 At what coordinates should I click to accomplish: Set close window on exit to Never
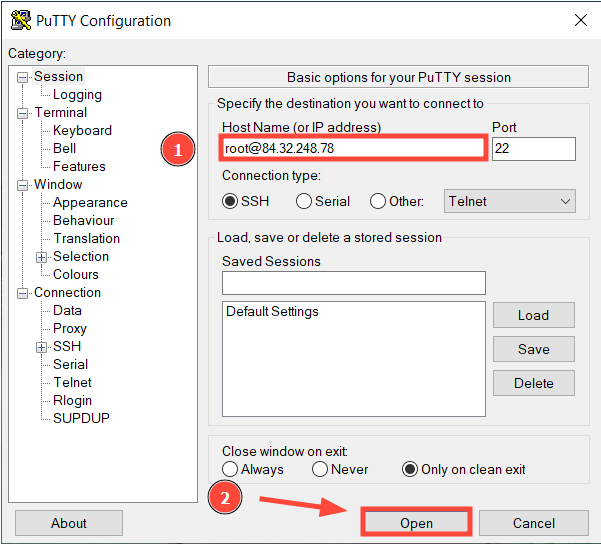coord(320,469)
